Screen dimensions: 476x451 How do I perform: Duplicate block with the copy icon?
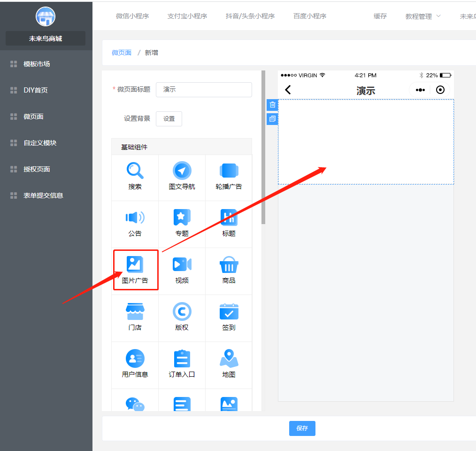[x=272, y=119]
